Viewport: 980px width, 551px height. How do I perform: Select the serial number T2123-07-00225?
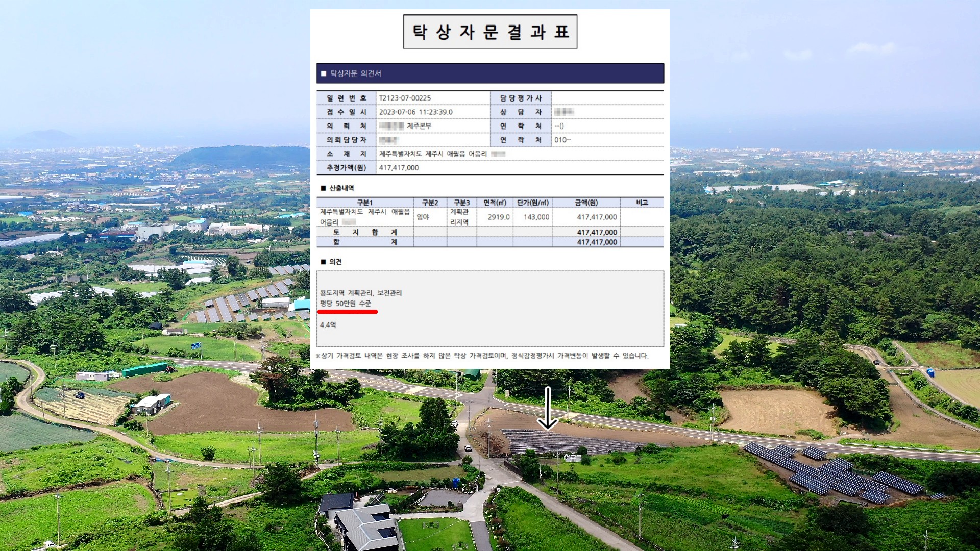coord(405,98)
